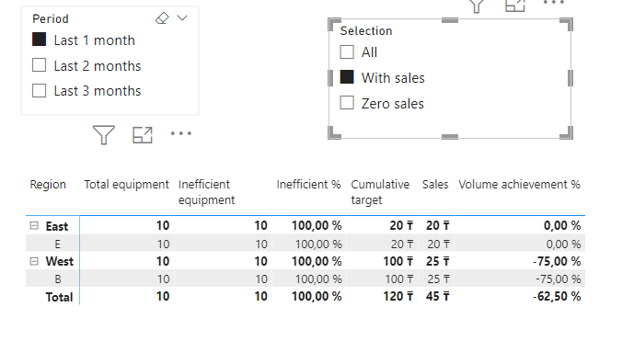Open more options ellipsis under Period slicer
This screenshot has width=634, height=364.
[180, 133]
